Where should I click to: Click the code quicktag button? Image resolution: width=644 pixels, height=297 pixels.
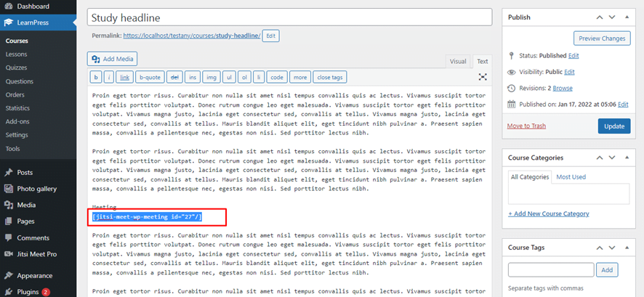[x=277, y=77]
